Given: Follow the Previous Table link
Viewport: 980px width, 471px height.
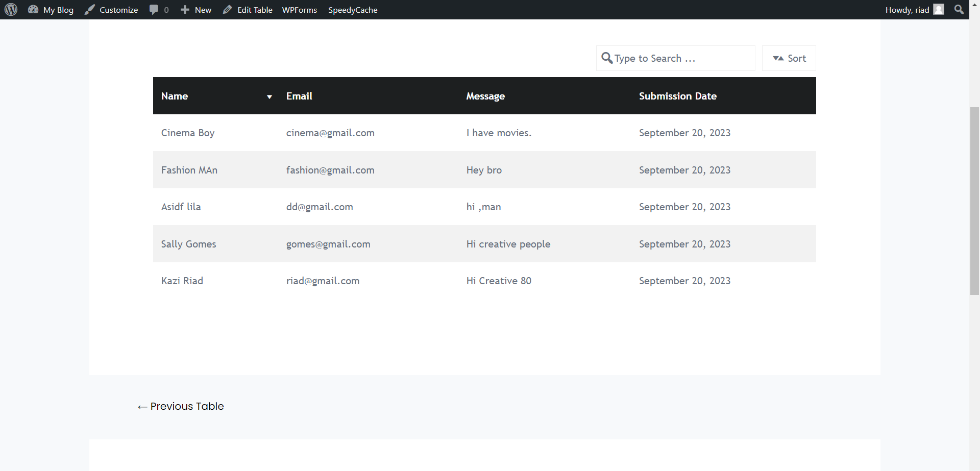Looking at the screenshot, I should [180, 406].
